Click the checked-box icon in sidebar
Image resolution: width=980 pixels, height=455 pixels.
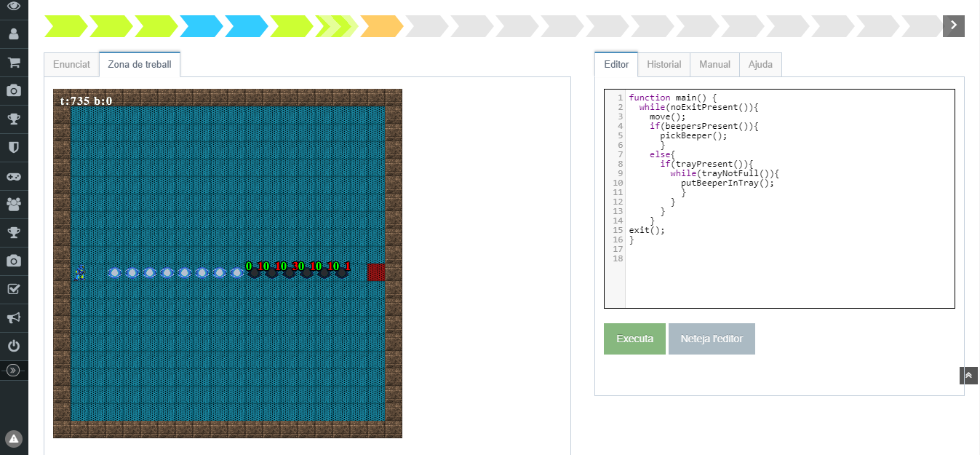[13, 289]
